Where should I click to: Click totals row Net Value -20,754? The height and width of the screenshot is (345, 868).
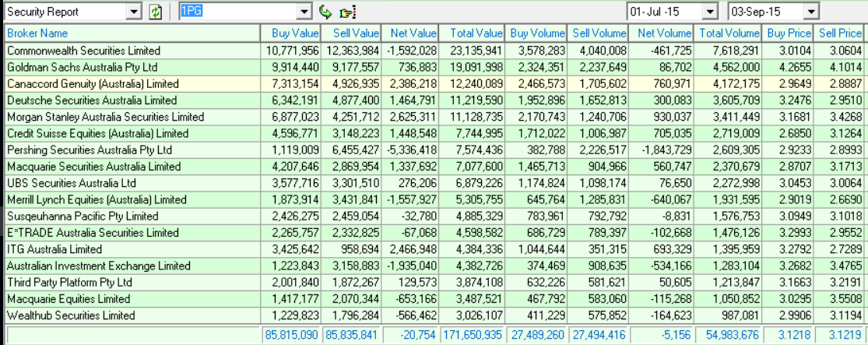coord(409,335)
